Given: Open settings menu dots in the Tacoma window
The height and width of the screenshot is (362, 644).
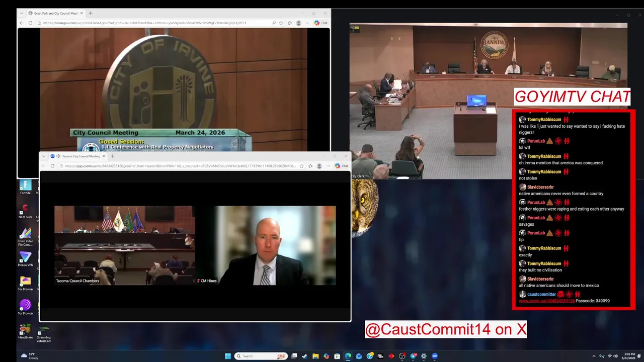Looking at the screenshot, I should (x=328, y=166).
